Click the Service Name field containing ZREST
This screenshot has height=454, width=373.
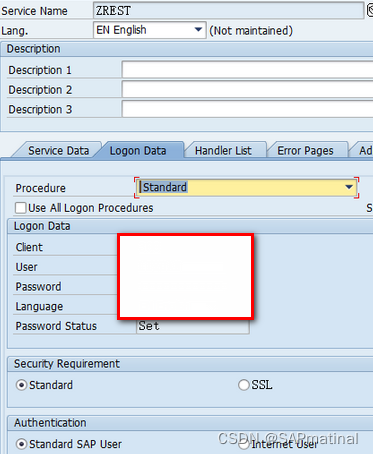228,11
